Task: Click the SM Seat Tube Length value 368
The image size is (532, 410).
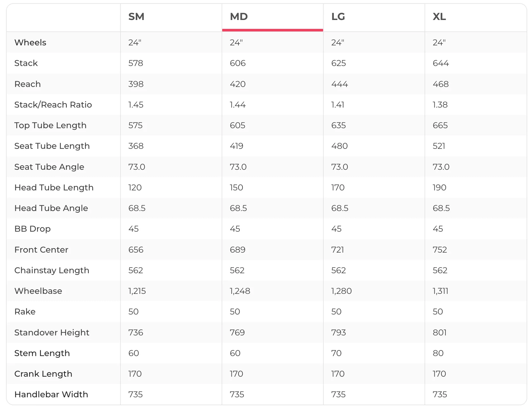Action: click(x=136, y=146)
